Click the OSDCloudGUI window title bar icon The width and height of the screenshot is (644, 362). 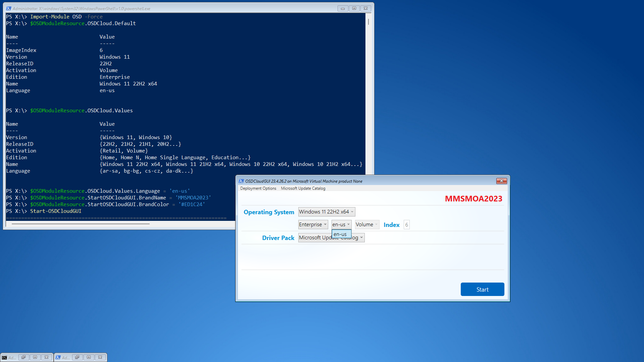tap(241, 181)
